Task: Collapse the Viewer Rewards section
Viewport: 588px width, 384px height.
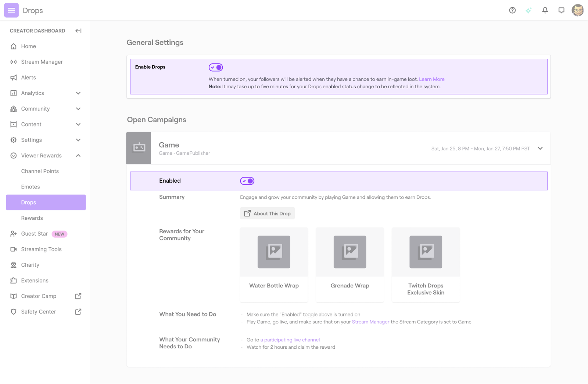Action: tap(78, 155)
